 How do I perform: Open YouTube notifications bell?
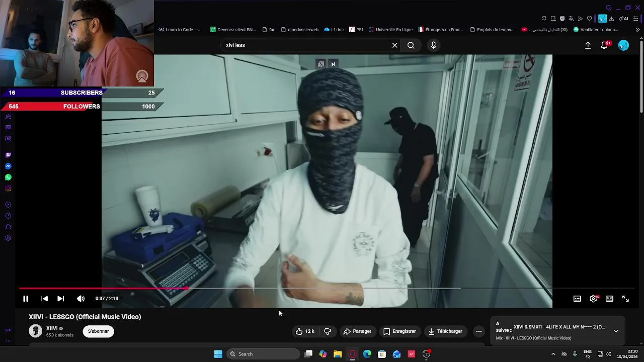(605, 45)
